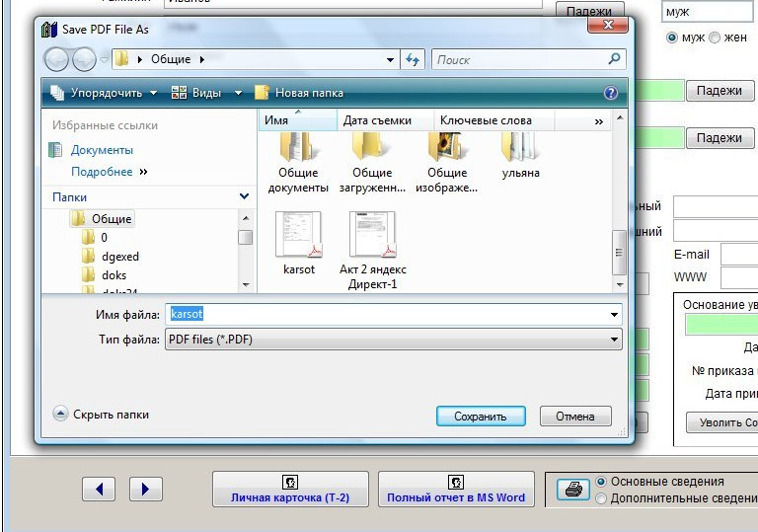Click the folder icon in address bar
Screen dimensions: 758x532
pos(121,59)
